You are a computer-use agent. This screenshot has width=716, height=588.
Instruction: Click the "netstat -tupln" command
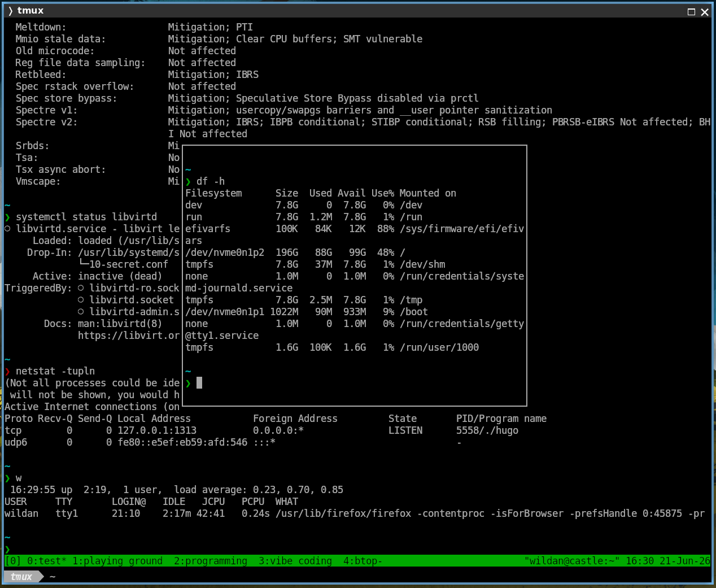coord(55,371)
